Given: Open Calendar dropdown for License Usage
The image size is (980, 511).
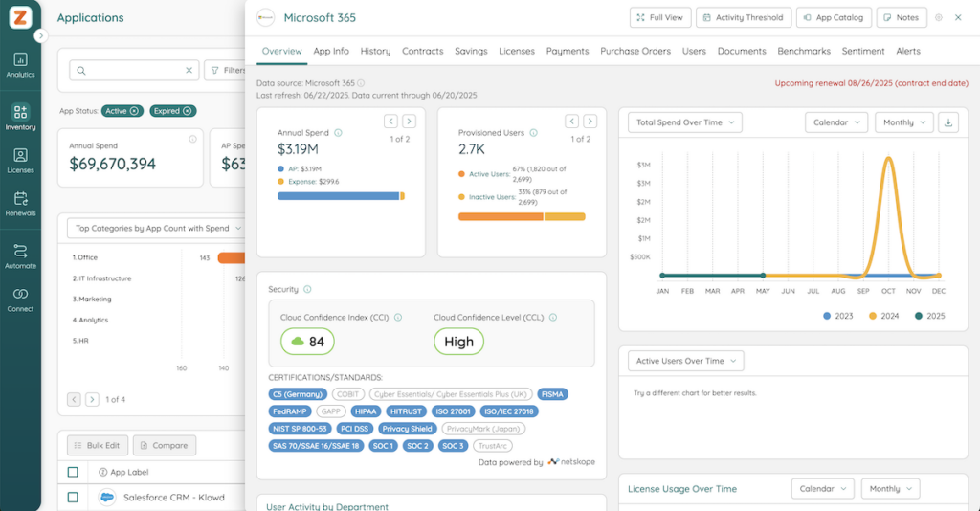Looking at the screenshot, I should coord(822,488).
